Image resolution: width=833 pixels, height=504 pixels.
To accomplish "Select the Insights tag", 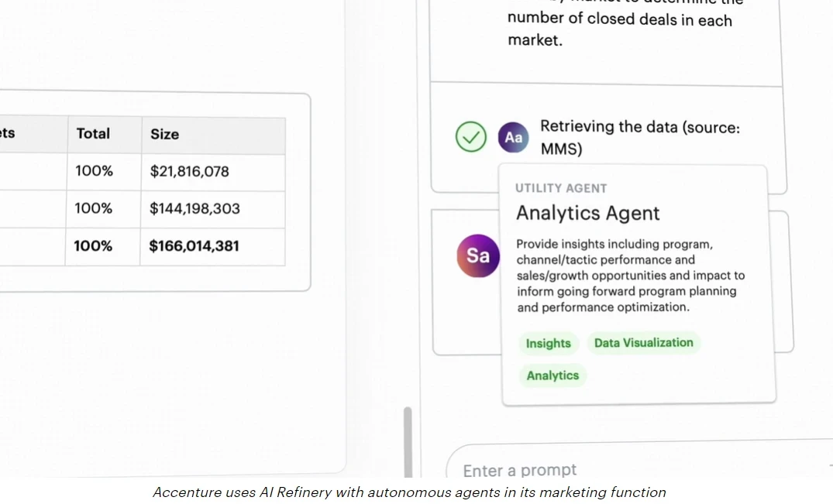I will coord(548,344).
